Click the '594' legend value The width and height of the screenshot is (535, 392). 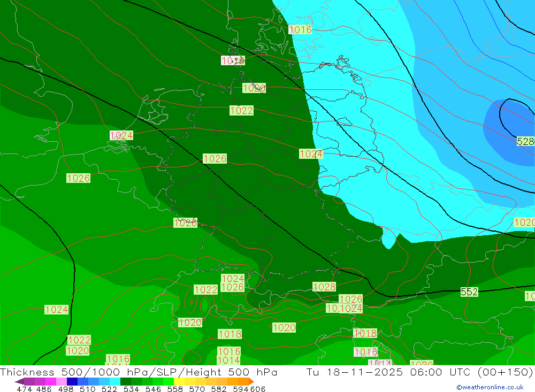(241, 389)
